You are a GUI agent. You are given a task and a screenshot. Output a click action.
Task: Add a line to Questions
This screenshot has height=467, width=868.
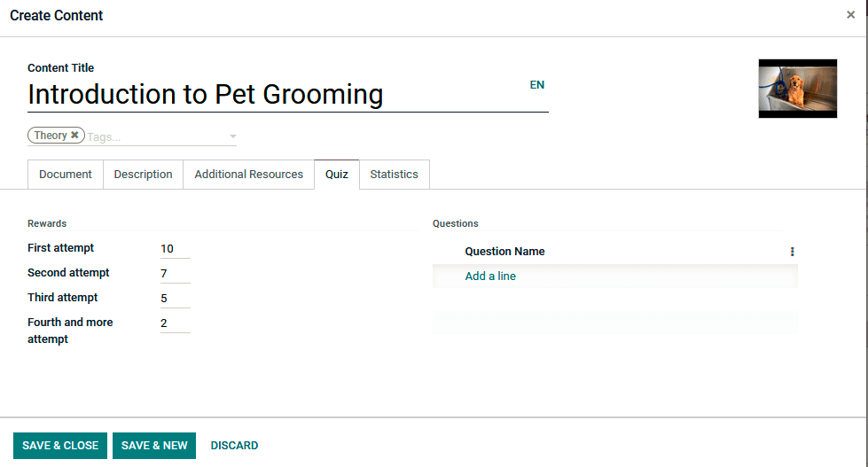490,276
